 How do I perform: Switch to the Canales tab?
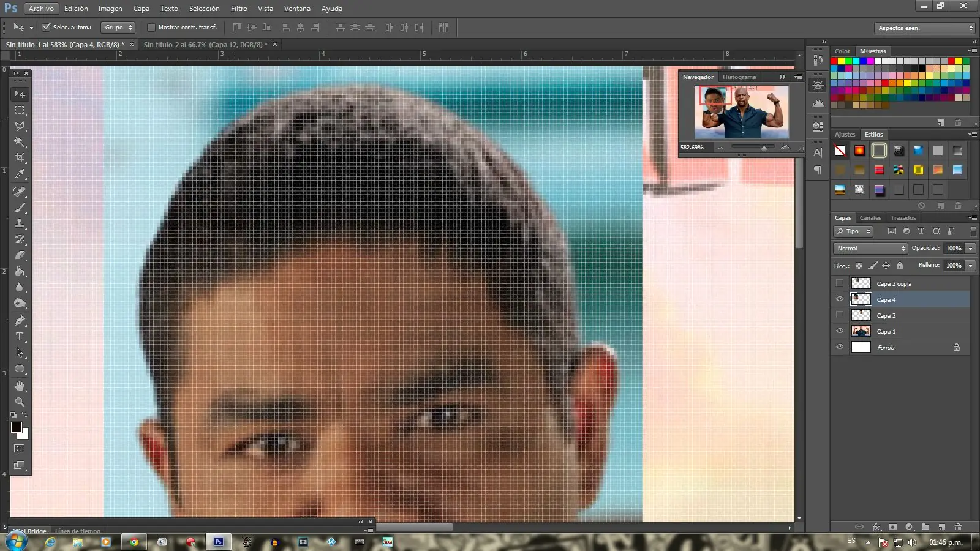870,218
